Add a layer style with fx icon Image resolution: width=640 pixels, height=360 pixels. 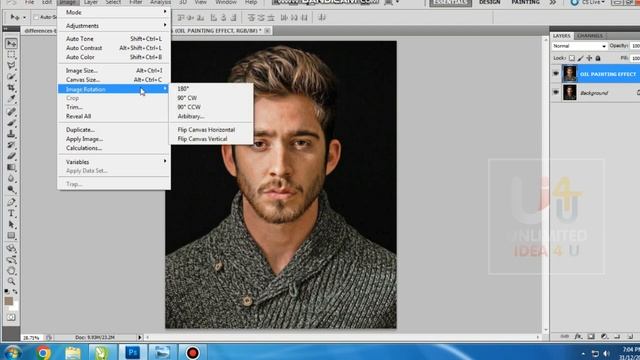click(578, 337)
